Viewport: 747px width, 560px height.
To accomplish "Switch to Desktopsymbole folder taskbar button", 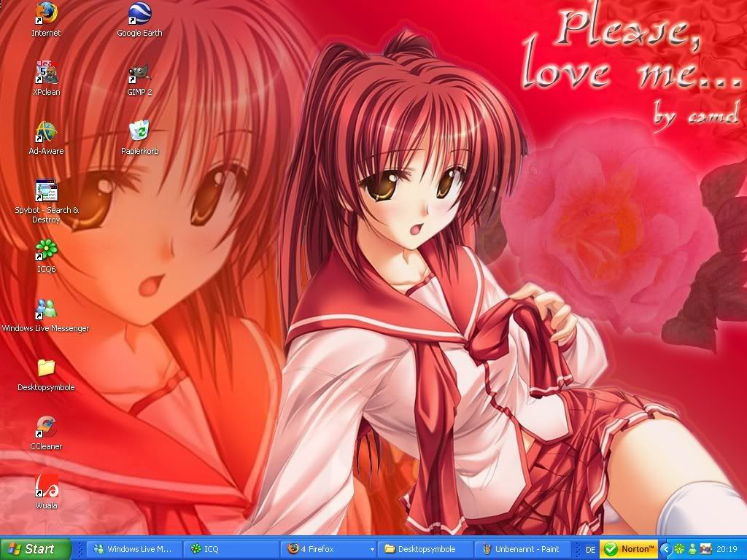I will (425, 549).
